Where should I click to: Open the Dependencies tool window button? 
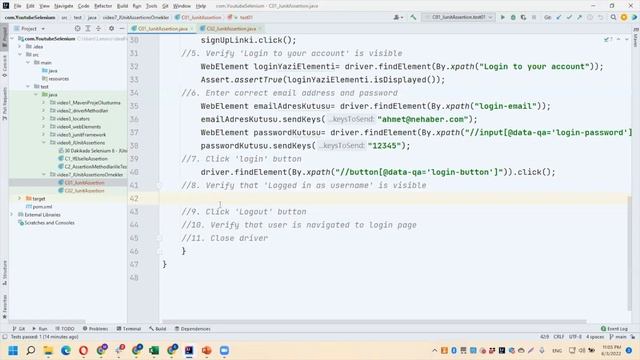(192, 329)
